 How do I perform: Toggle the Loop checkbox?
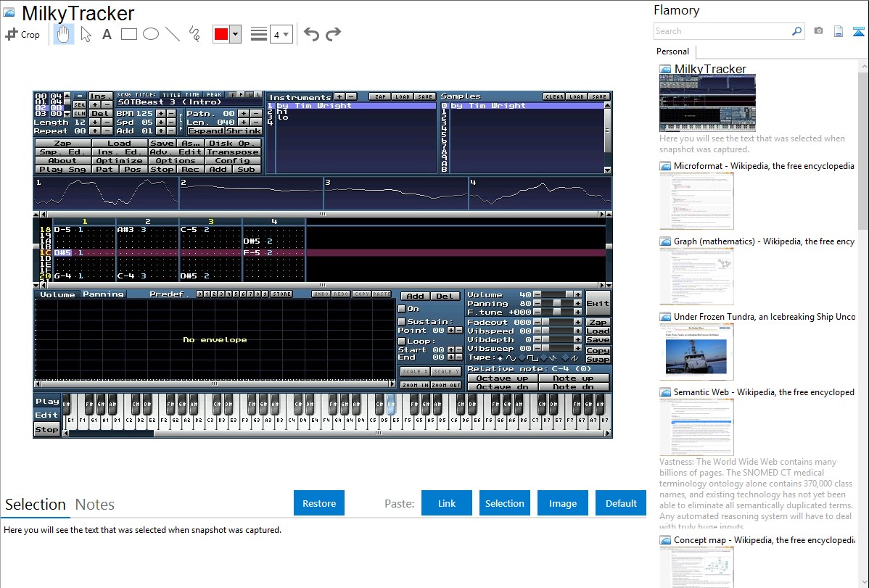(x=402, y=341)
